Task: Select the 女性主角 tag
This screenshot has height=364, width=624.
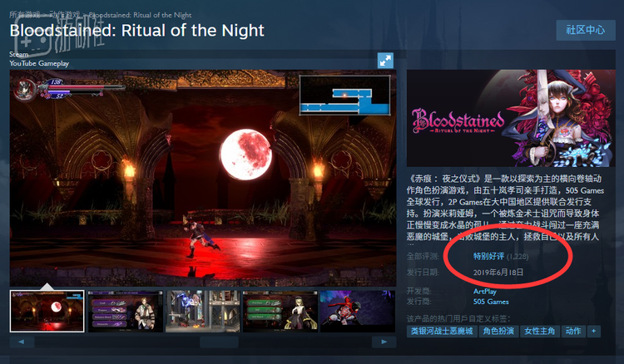Action: pyautogui.click(x=540, y=331)
